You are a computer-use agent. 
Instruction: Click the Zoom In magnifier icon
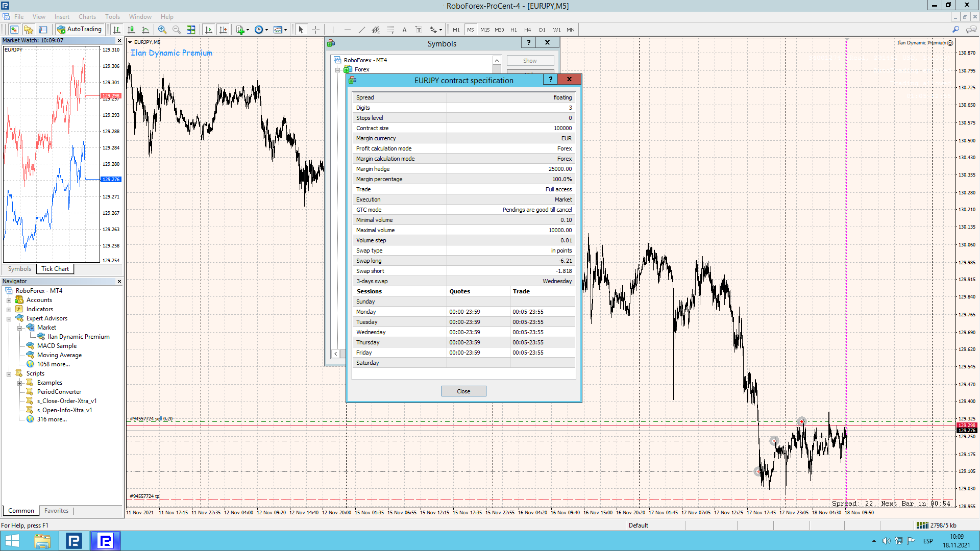click(162, 30)
